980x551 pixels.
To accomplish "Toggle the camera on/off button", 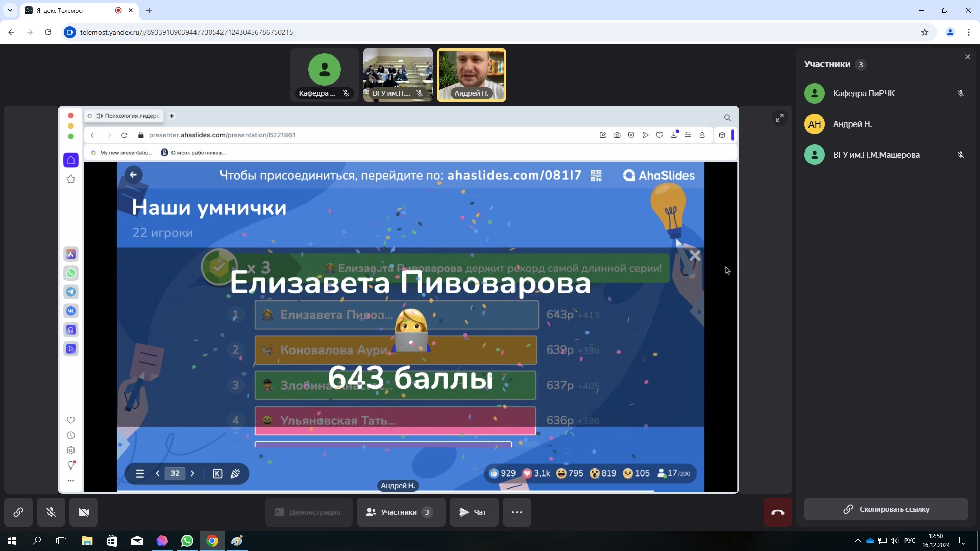I will pos(84,512).
